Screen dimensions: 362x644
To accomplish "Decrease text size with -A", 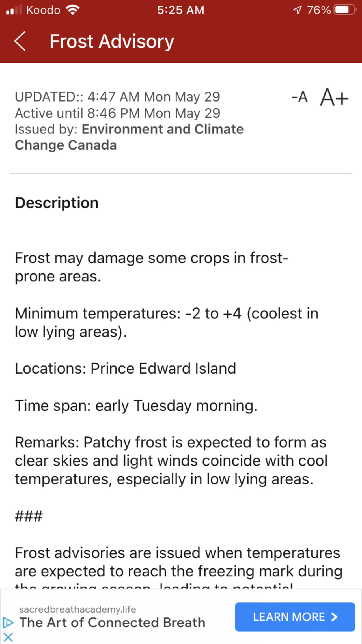I will 299,97.
